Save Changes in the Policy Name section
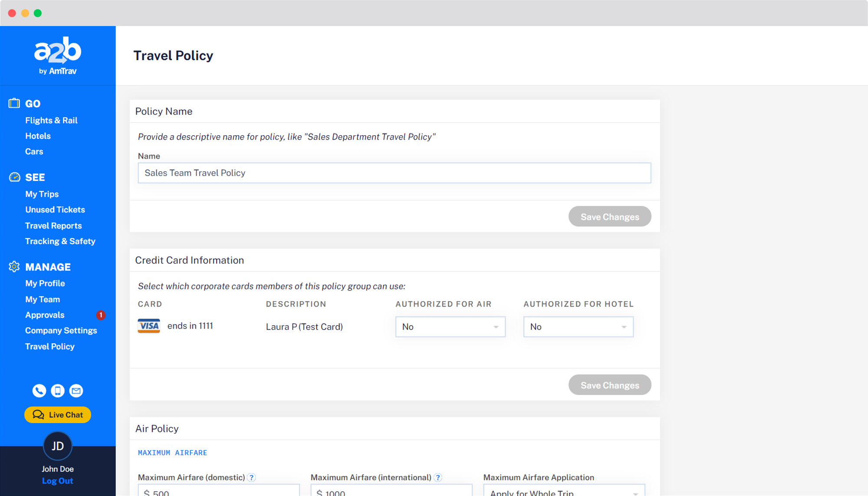 coord(609,216)
